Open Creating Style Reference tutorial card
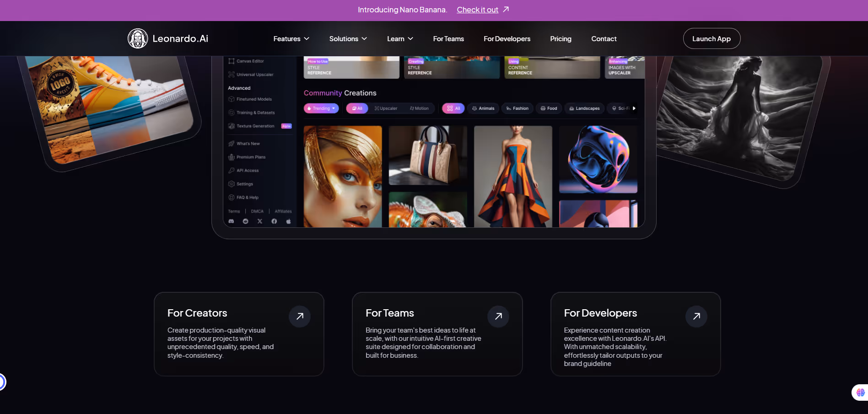This screenshot has height=414, width=868. pyautogui.click(x=452, y=67)
